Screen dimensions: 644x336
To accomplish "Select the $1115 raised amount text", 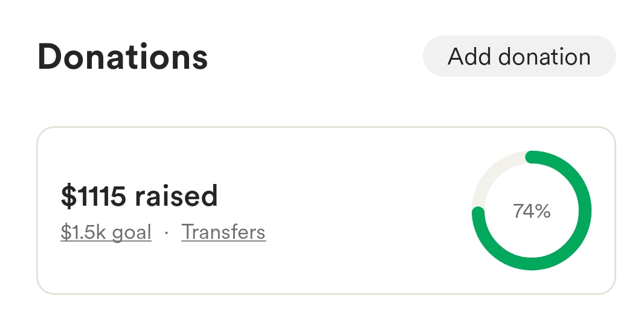I will click(139, 196).
